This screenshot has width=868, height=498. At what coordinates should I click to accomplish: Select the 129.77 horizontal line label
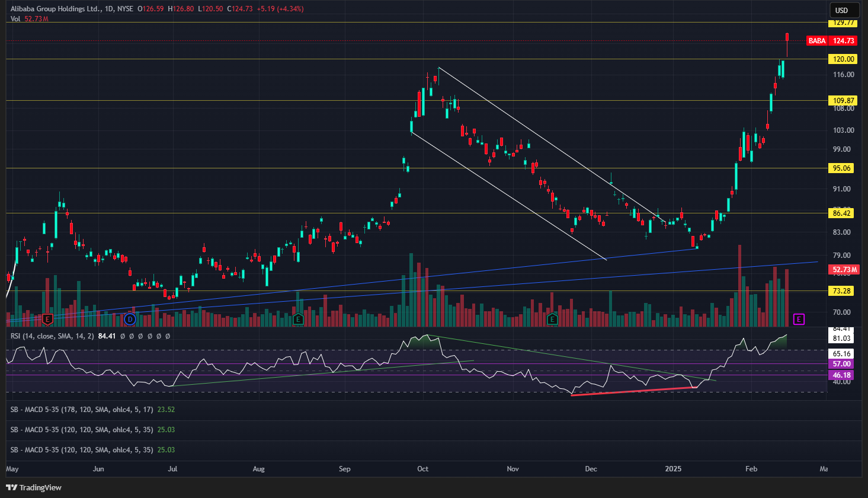(x=843, y=23)
